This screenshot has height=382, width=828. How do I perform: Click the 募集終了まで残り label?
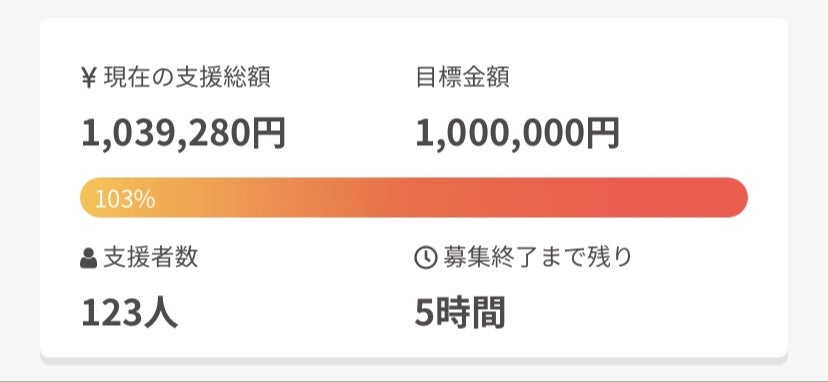[538, 258]
